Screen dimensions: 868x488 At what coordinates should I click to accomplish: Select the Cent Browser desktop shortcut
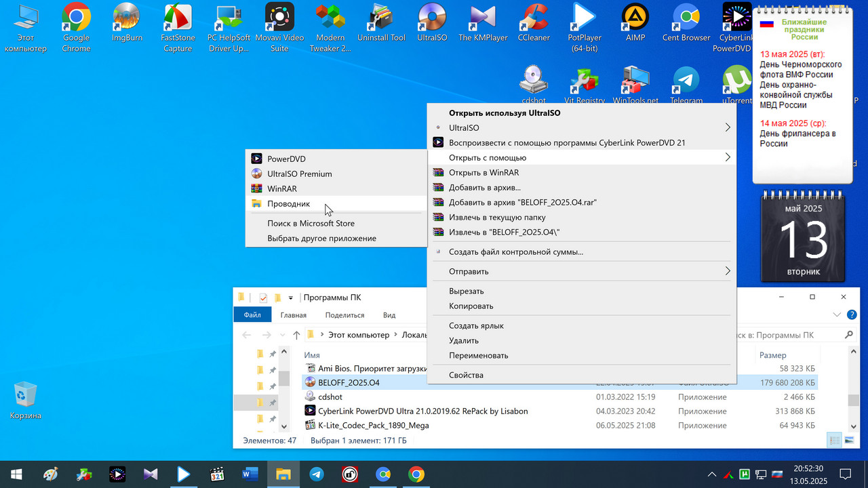click(686, 22)
